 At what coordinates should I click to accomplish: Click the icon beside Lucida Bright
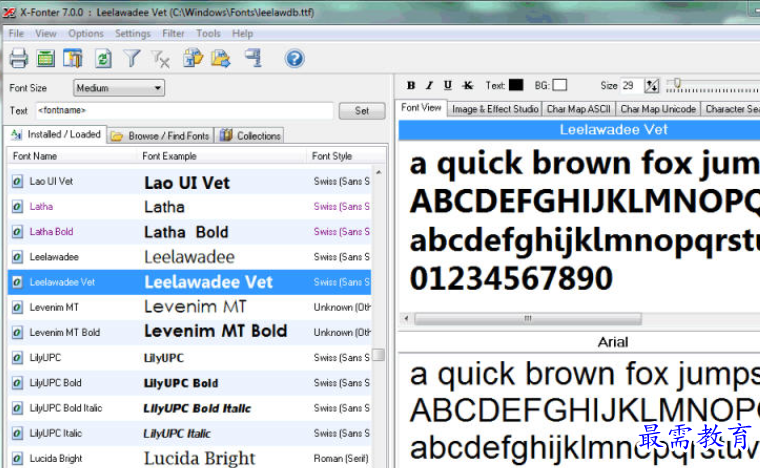point(17,458)
